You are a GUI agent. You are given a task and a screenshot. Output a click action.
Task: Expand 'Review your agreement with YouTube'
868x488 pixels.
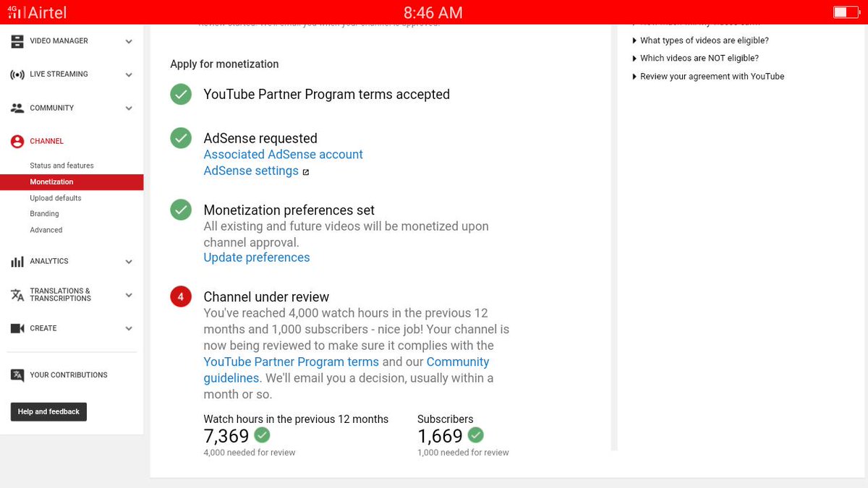(x=708, y=76)
